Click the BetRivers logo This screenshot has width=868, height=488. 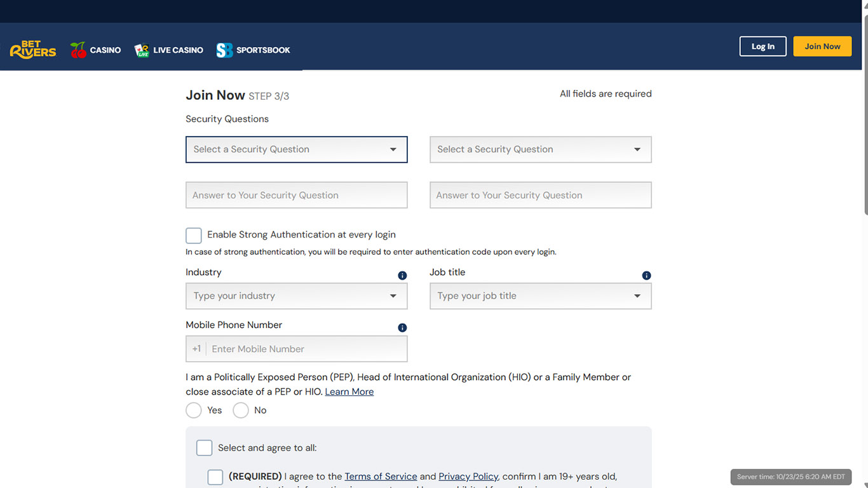coord(33,50)
